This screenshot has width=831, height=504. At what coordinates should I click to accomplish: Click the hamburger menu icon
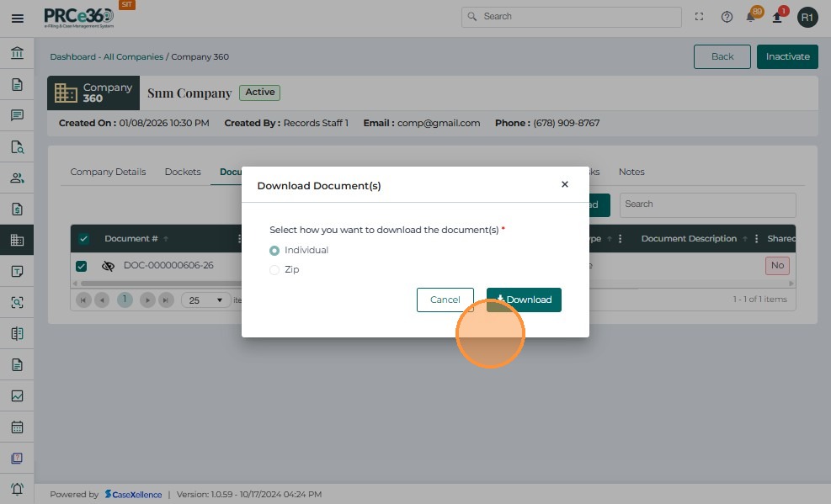[17, 18]
